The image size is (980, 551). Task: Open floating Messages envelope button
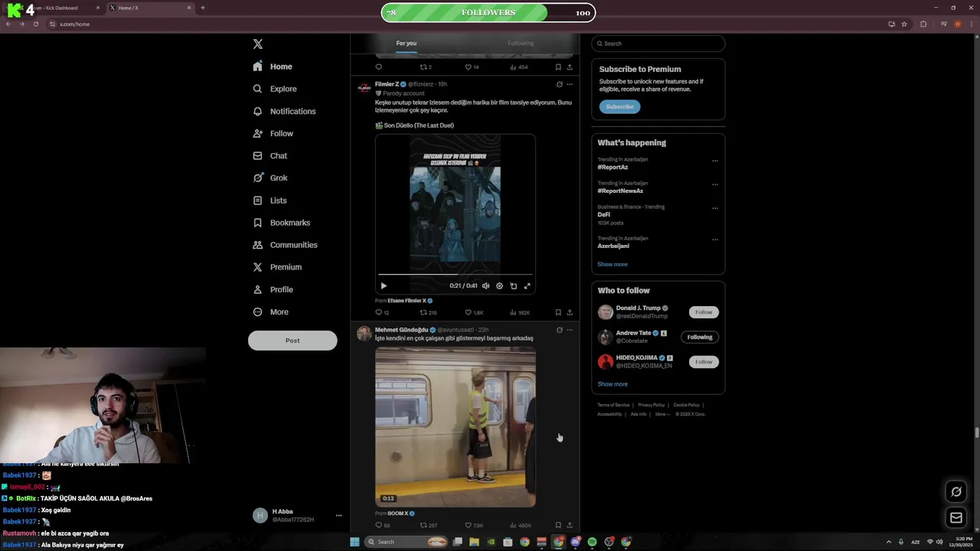956,518
